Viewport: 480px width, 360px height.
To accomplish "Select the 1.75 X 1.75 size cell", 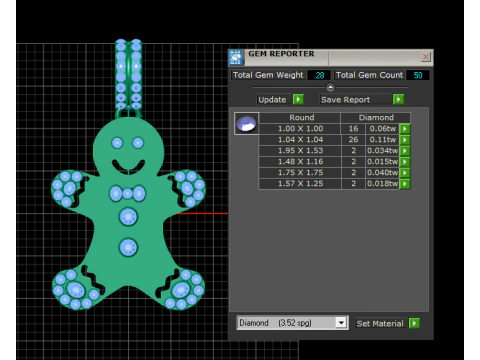I will click(x=300, y=173).
